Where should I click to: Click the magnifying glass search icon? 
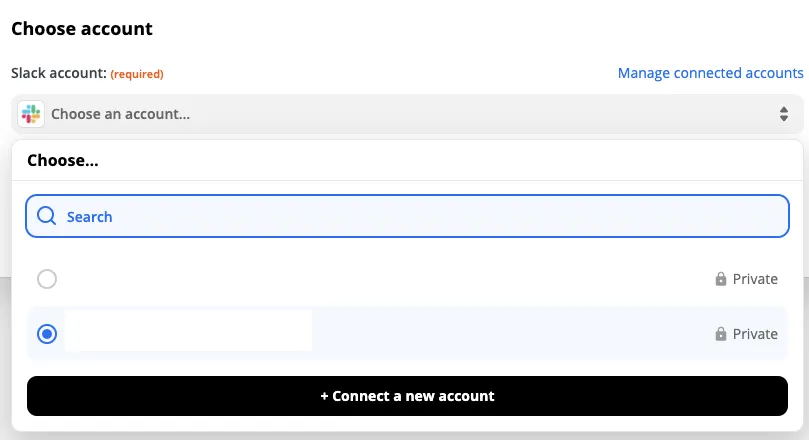(x=46, y=216)
